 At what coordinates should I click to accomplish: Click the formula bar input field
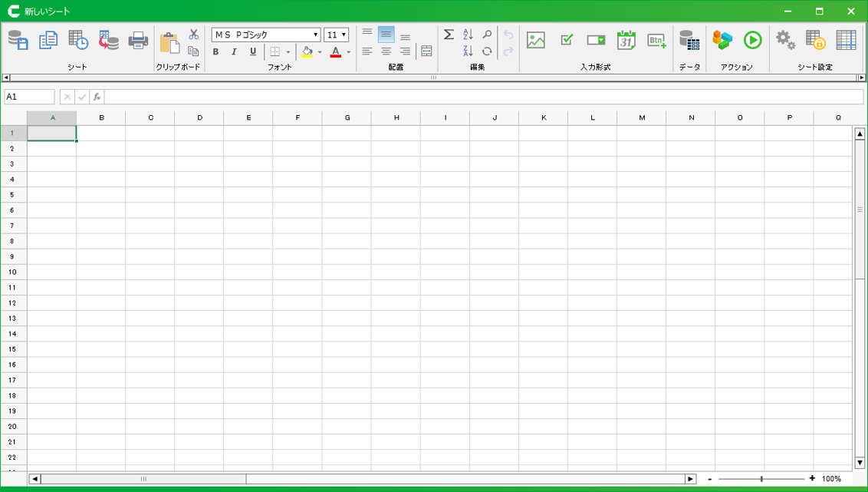click(x=483, y=97)
